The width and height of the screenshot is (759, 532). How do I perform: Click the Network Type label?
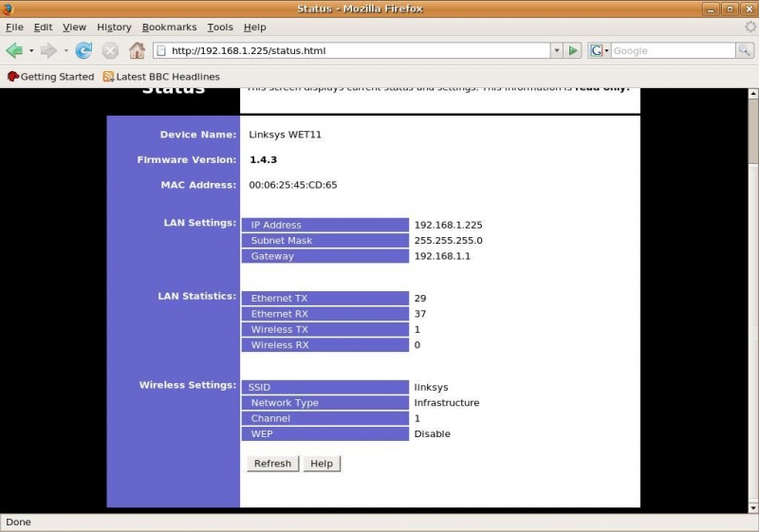(x=285, y=402)
